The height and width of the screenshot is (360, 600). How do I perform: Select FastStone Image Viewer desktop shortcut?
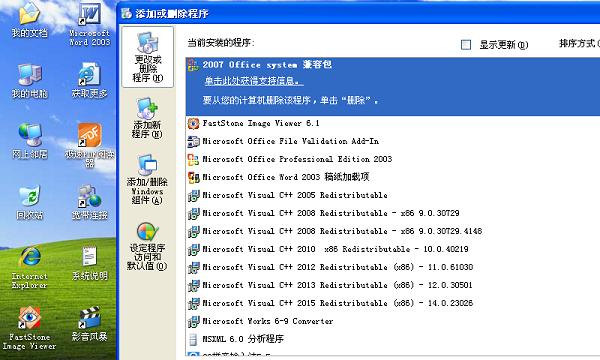(x=29, y=328)
